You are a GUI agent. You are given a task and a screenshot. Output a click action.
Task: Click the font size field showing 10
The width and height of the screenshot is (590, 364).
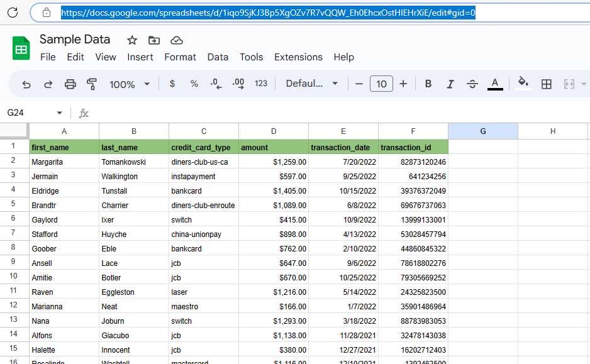381,84
